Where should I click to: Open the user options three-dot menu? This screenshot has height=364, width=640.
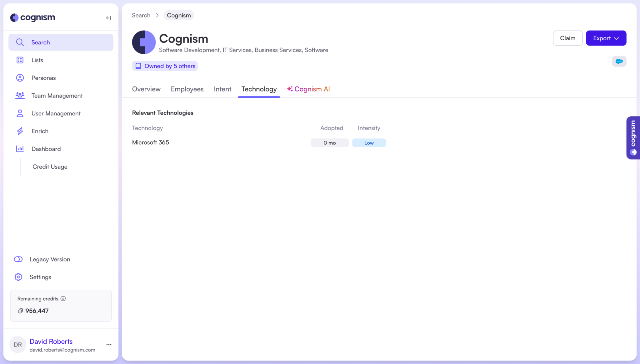point(109,345)
